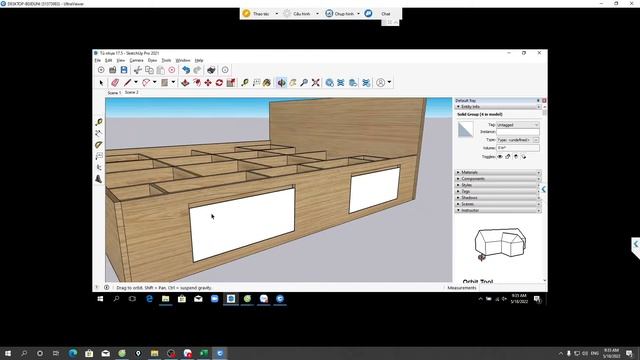Image resolution: width=640 pixels, height=360 pixels.
Task: Select the Rectangle shape tool
Action: [x=164, y=83]
